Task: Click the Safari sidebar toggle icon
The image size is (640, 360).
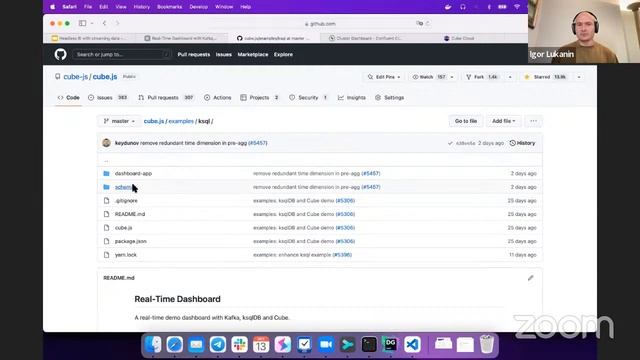Action: [82, 23]
